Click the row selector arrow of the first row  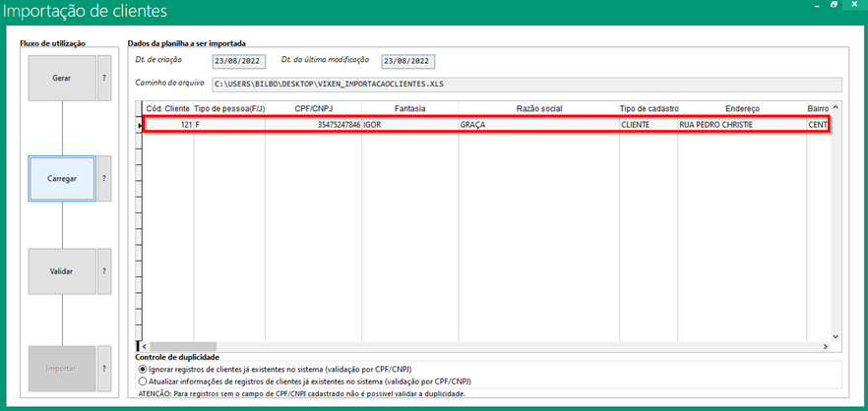click(139, 125)
